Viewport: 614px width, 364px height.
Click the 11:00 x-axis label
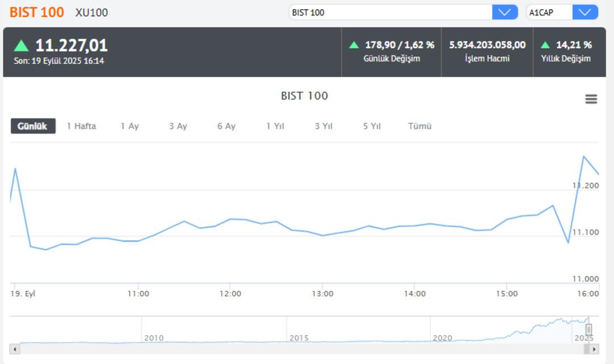[138, 294]
